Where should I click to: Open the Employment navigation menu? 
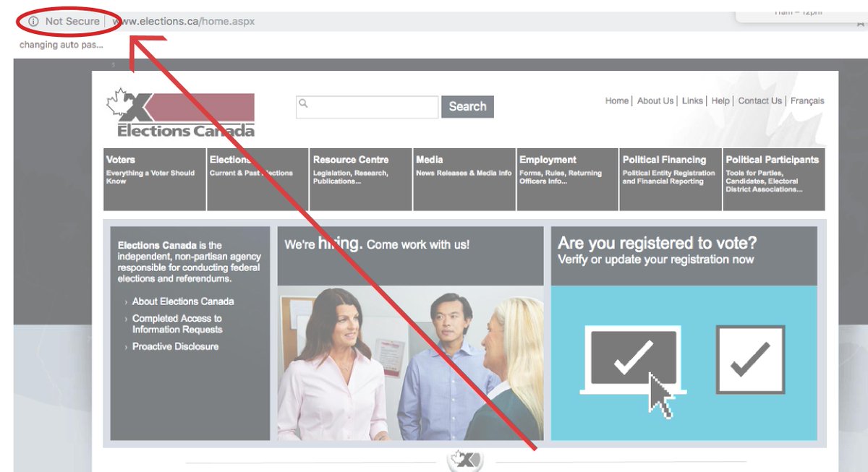pos(568,179)
